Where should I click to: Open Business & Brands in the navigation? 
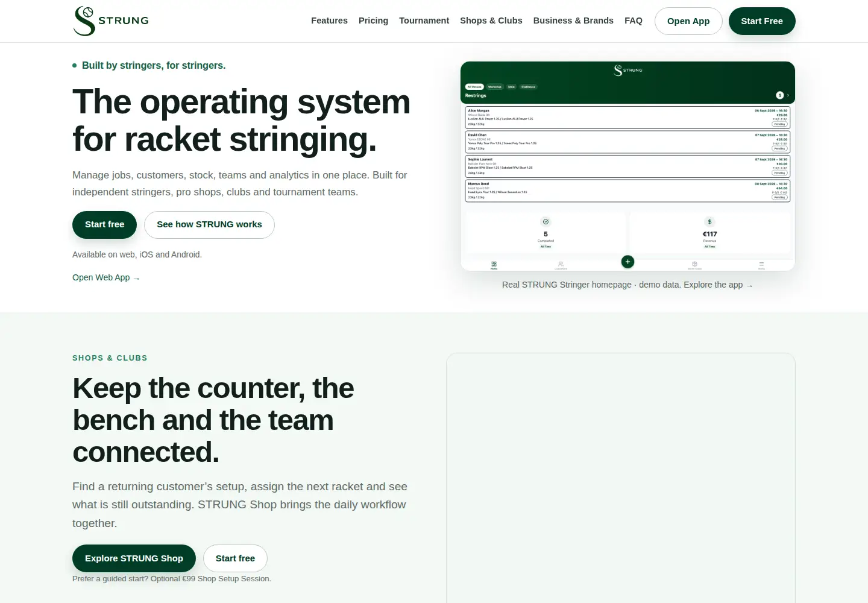pyautogui.click(x=573, y=21)
